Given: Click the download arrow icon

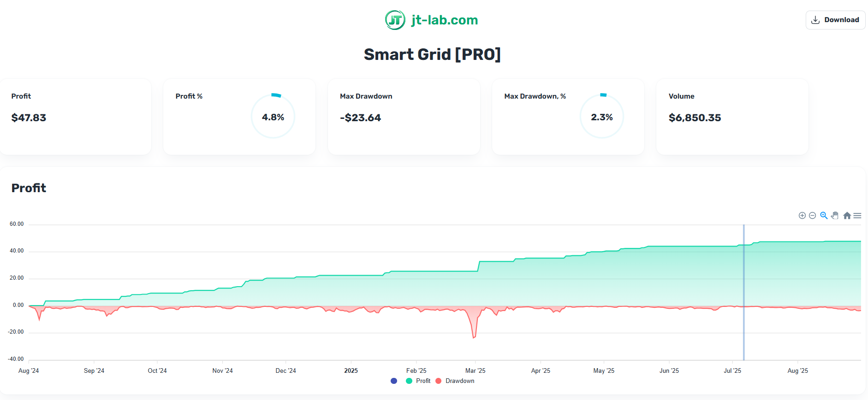Looking at the screenshot, I should (x=815, y=20).
